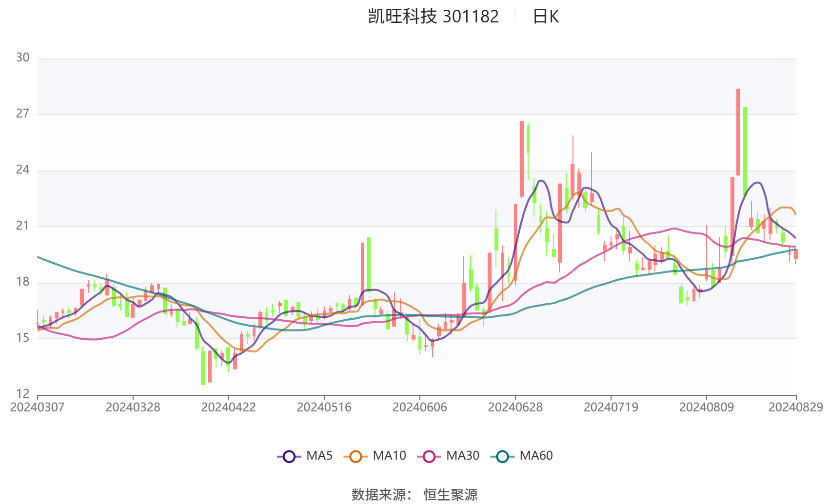Image resolution: width=829 pixels, height=504 pixels.
Task: Click the 20240606 x-axis date label
Action: pyautogui.click(x=419, y=407)
